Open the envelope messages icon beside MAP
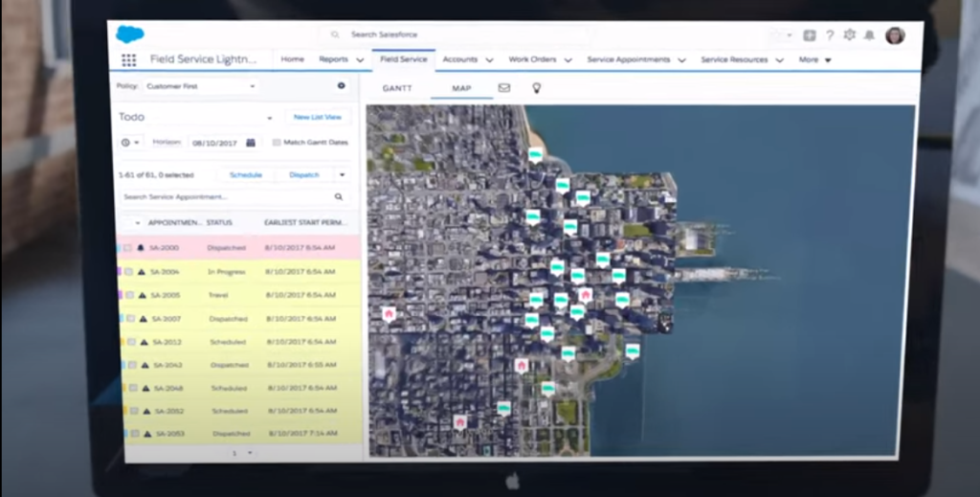The width and height of the screenshot is (980, 497). (504, 88)
